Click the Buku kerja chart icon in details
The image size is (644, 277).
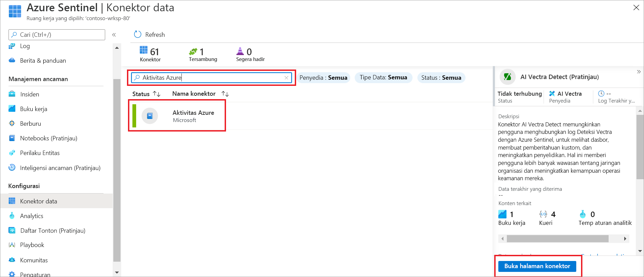tap(502, 214)
